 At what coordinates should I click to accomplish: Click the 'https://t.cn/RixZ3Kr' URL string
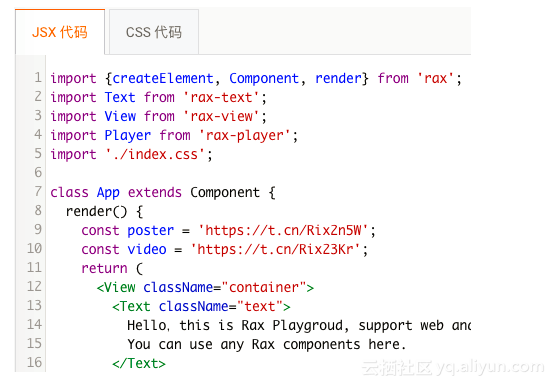tap(275, 250)
